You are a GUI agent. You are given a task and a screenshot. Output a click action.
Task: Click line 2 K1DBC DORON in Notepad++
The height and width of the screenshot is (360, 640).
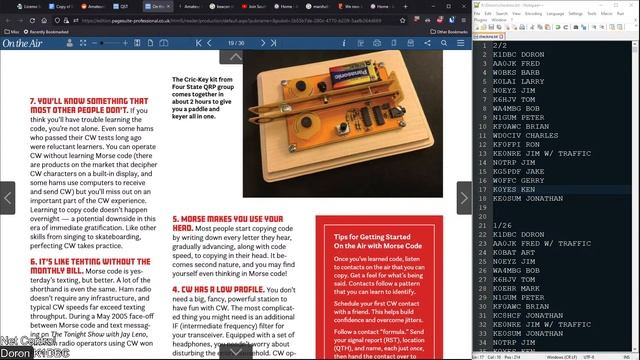518,54
